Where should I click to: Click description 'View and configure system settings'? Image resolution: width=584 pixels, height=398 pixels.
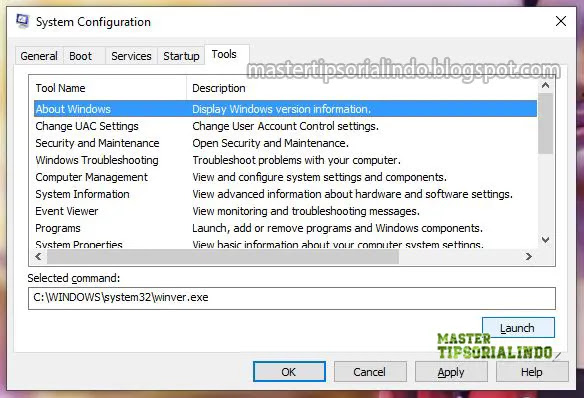[x=277, y=177]
